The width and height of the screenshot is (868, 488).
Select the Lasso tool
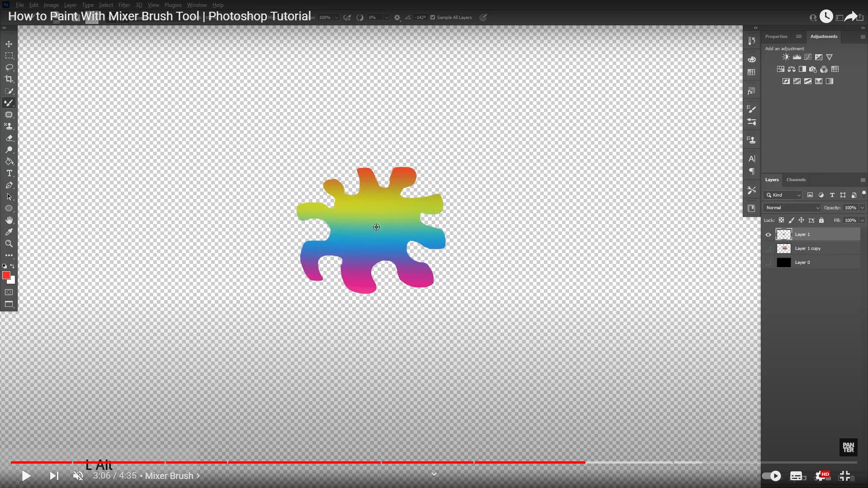(x=9, y=67)
